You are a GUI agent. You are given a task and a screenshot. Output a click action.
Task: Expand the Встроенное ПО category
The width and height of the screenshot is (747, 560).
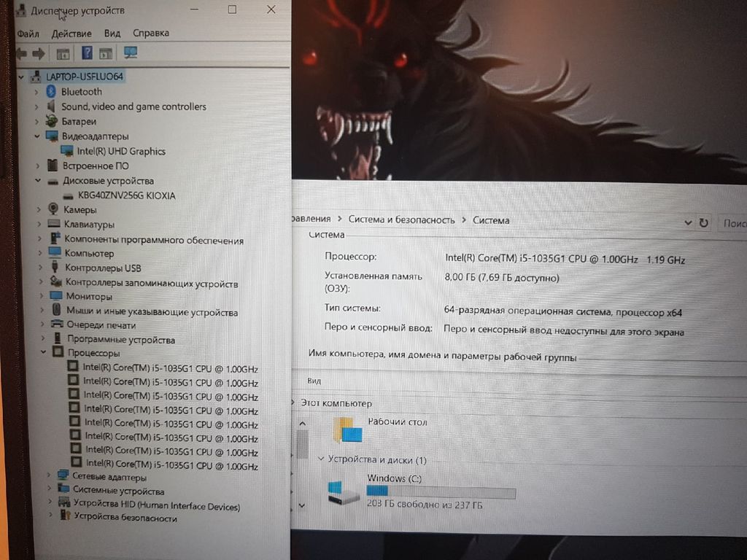tap(38, 166)
